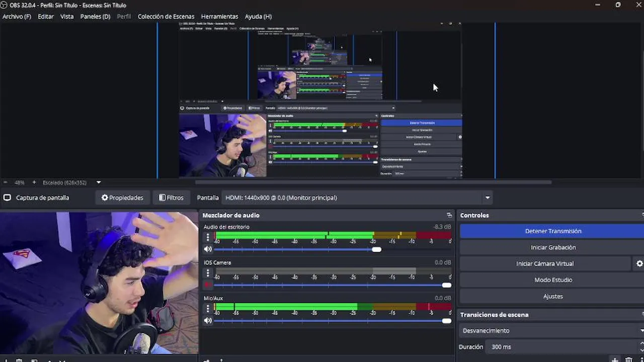Enable Modo Estudio
The image size is (644, 362).
tap(553, 280)
